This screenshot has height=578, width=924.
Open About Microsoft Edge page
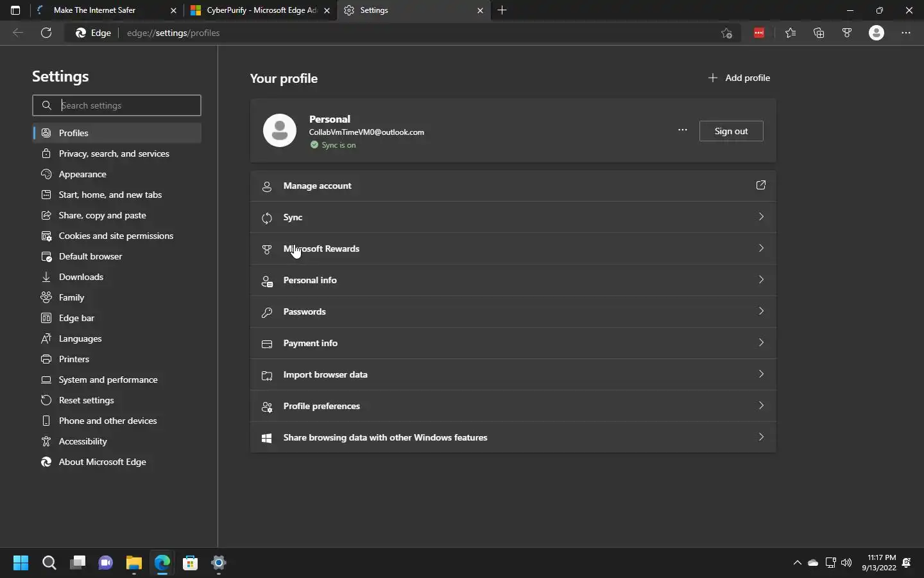pyautogui.click(x=117, y=462)
